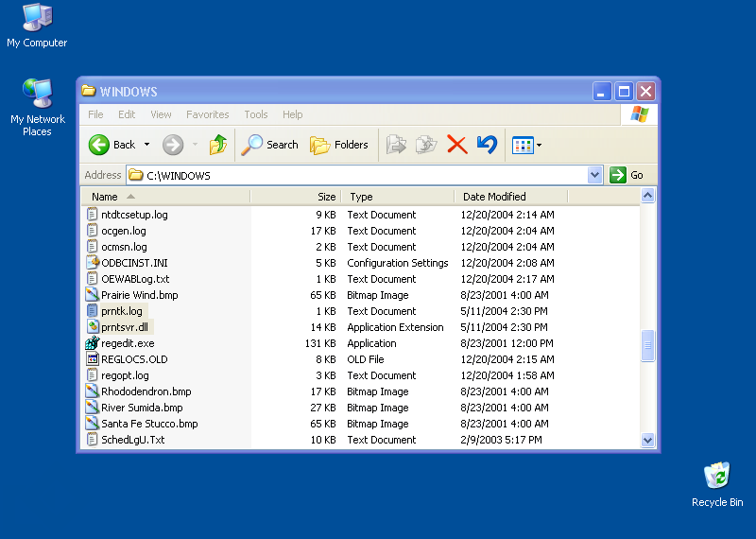Click the red Delete X icon
The height and width of the screenshot is (539, 756).
pos(456,145)
